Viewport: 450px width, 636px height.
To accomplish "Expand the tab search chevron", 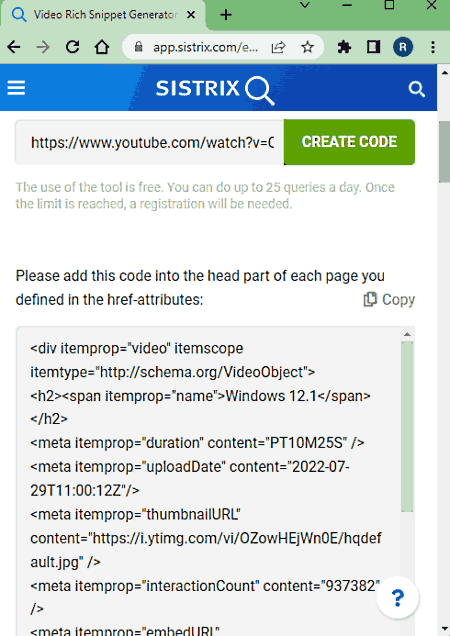I will click(305, 5).
